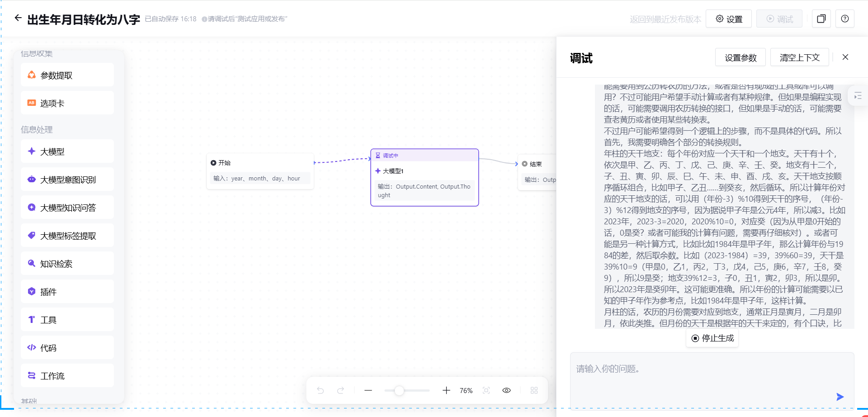Click the zoom out minus button
This screenshot has width=868, height=417.
(x=368, y=390)
